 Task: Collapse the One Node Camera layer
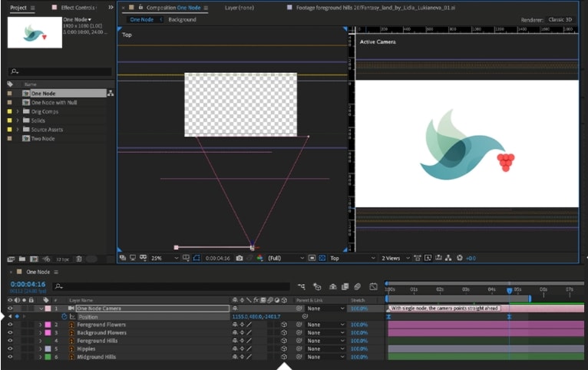pyautogui.click(x=41, y=309)
